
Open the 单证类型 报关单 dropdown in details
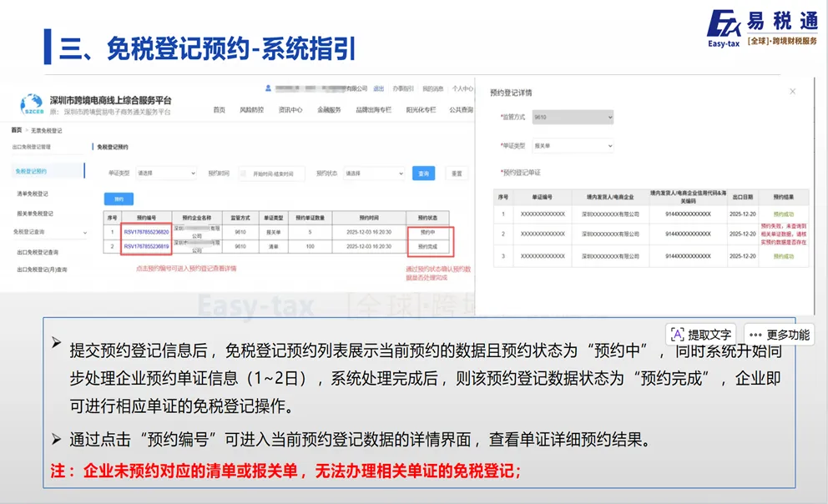[x=573, y=146]
